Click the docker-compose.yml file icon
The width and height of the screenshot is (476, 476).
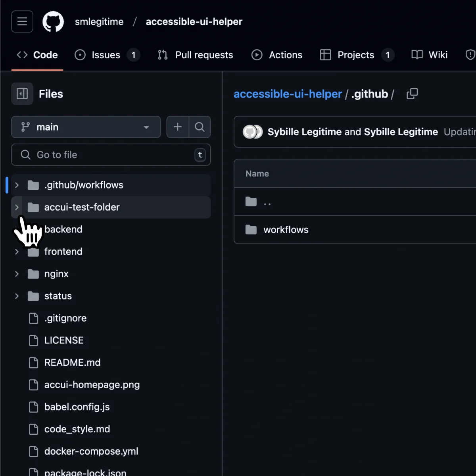pos(34,451)
